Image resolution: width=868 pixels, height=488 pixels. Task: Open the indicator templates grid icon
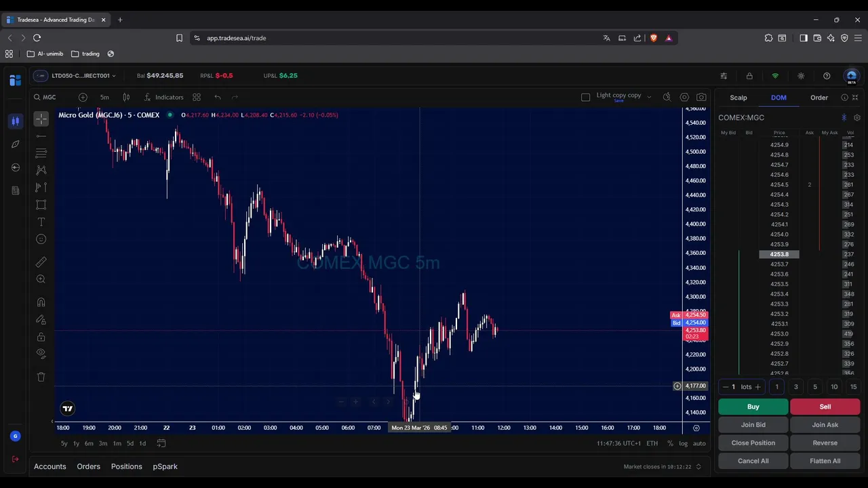click(x=197, y=97)
